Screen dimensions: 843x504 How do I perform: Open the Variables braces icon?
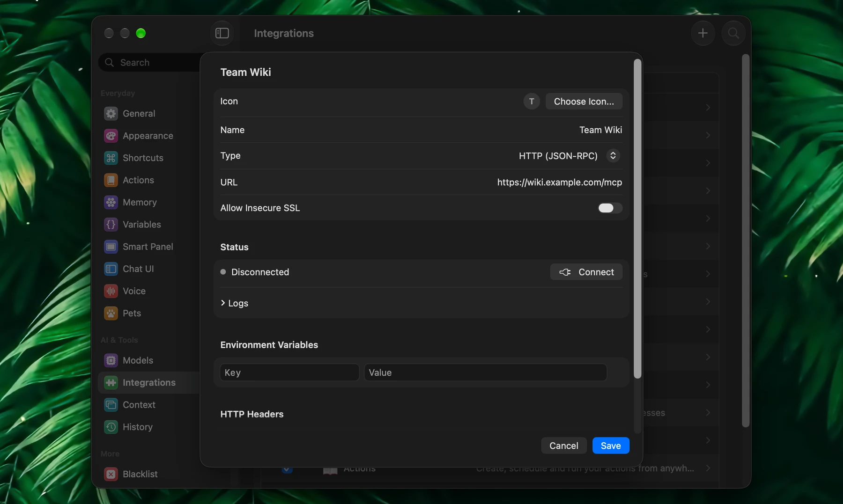point(111,225)
